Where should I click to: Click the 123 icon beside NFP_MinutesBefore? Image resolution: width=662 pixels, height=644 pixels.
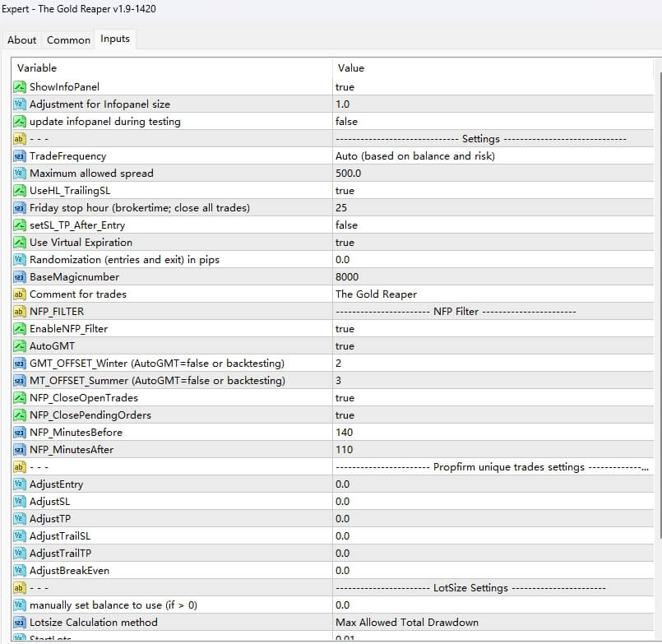[18, 432]
